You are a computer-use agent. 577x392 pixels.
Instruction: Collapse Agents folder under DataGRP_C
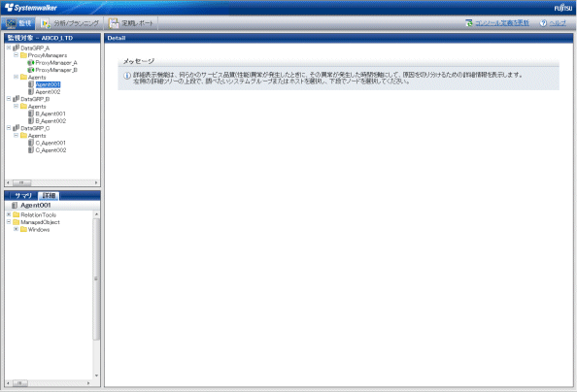16,135
